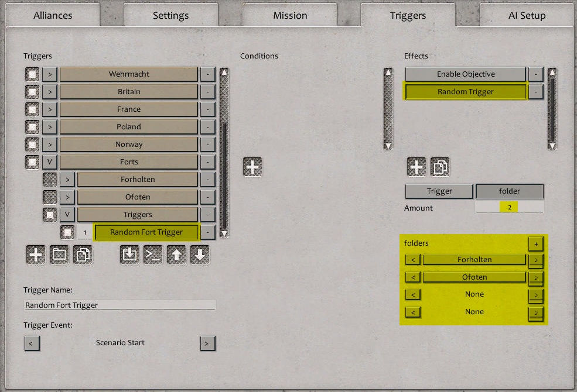Delete the Forholten subfolder in triggers list
The image size is (577, 392).
tap(208, 180)
